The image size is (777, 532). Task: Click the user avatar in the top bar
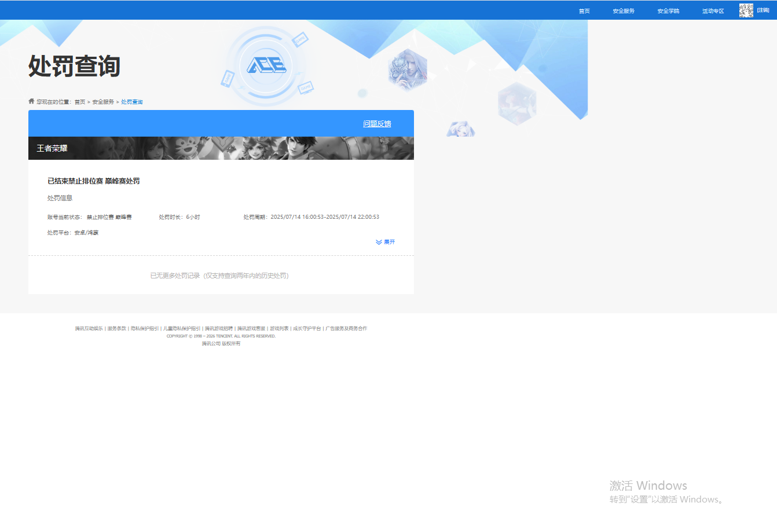pos(746,10)
